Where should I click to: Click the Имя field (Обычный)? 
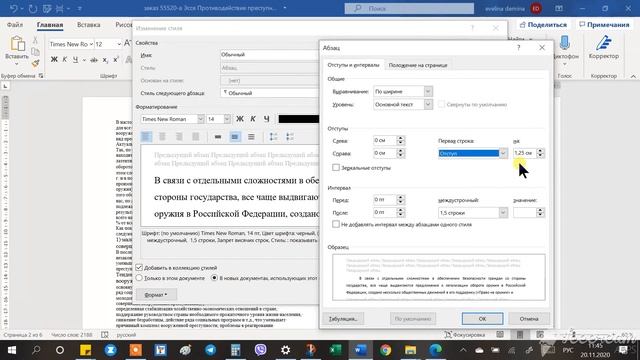(270, 55)
